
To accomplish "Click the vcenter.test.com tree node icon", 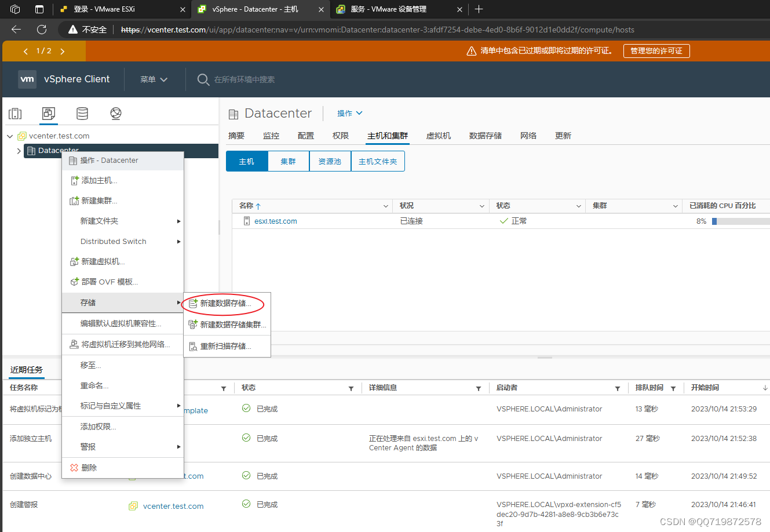I will (22, 136).
